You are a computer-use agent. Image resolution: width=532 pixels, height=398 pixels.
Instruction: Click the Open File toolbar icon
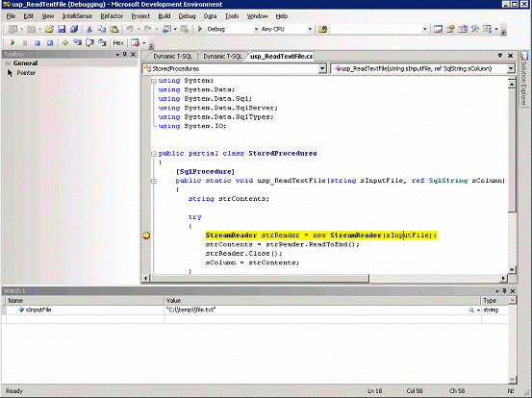(49, 29)
